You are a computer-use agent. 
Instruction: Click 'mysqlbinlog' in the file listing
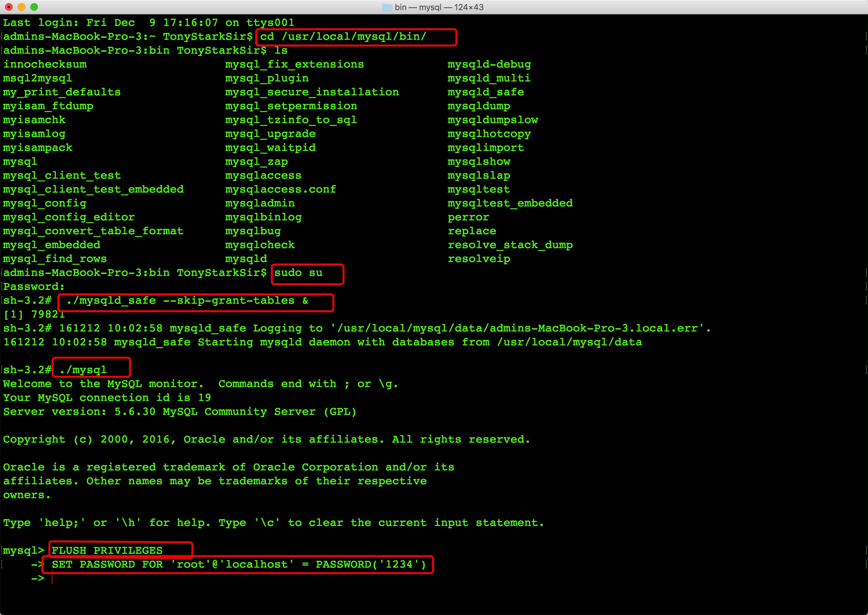(x=263, y=218)
